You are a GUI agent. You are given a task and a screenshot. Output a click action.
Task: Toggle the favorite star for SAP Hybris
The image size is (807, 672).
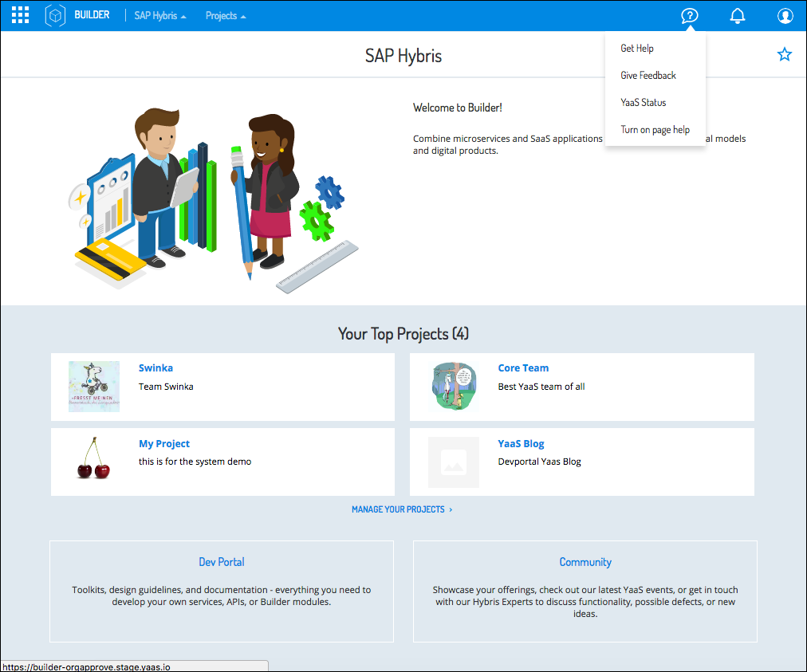(x=784, y=54)
